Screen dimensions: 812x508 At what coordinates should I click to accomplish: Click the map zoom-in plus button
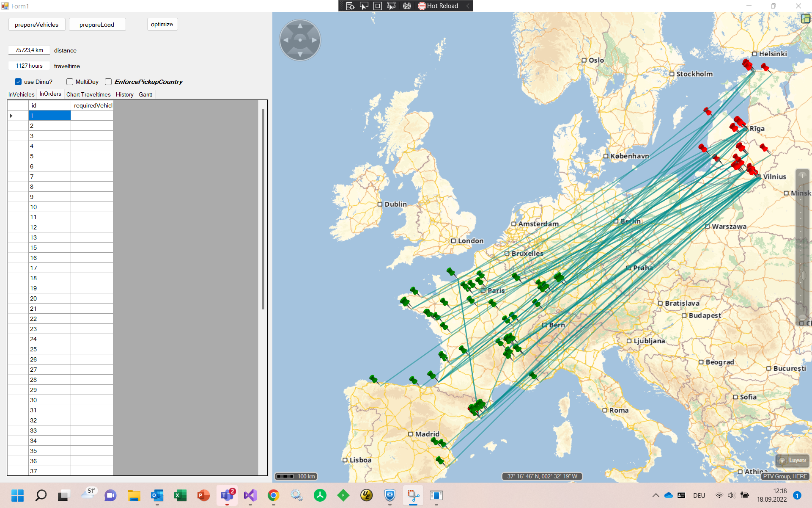pos(802,176)
